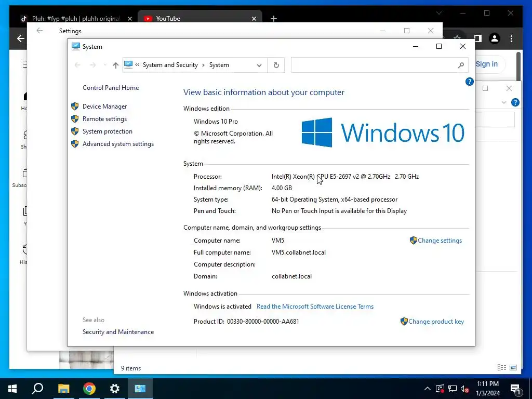Open Chrome three-dot menu
532x399 pixels.
tap(511, 38)
